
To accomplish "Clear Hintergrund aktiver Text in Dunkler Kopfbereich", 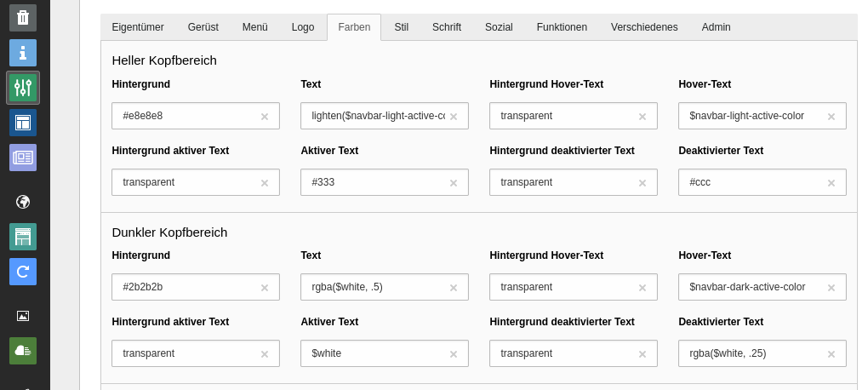I will point(265,354).
